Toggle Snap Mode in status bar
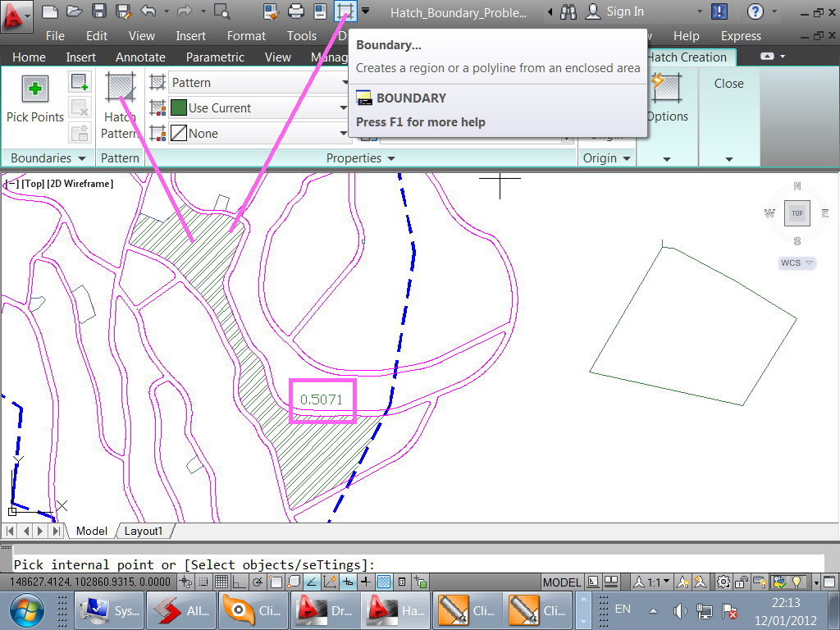This screenshot has height=630, width=840. point(203,582)
